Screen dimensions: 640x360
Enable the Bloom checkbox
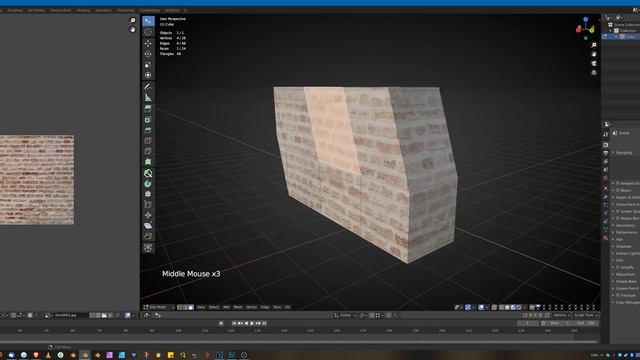coord(618,190)
